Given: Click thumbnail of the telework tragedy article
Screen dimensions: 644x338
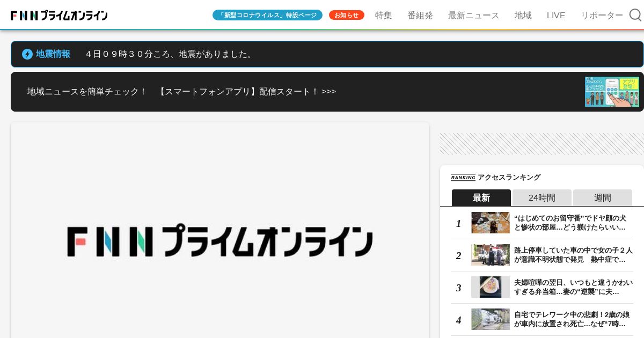Looking at the screenshot, I should pos(491,319).
